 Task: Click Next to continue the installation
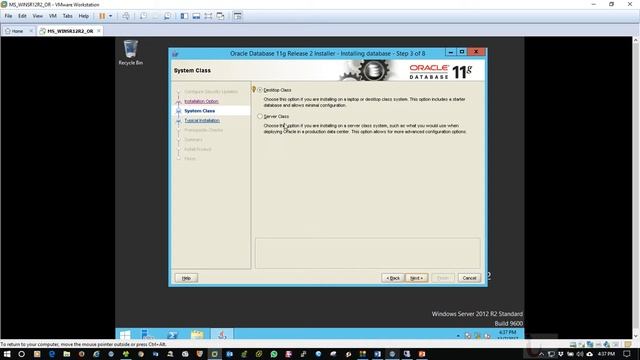point(416,278)
